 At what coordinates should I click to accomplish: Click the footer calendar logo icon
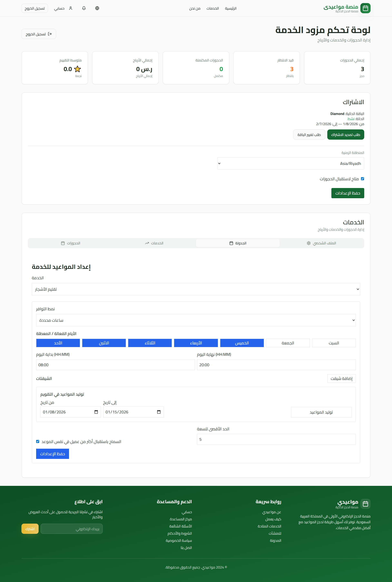[365, 504]
